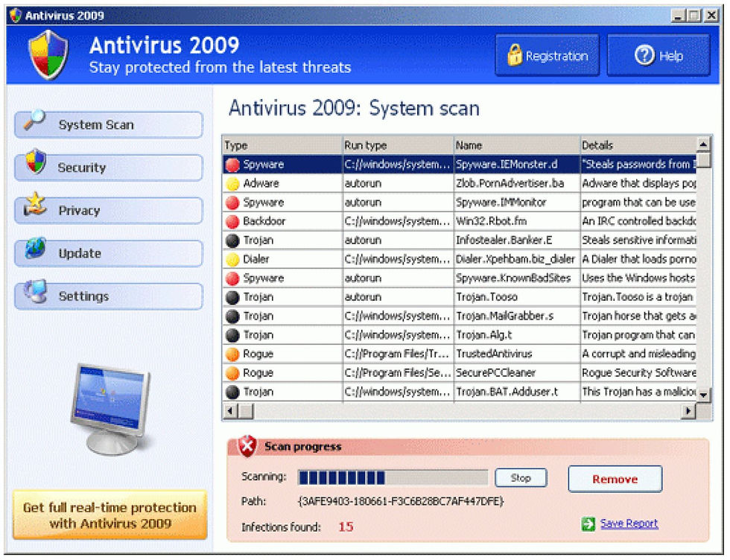
Task: Open the Security section
Action: [x=109, y=168]
